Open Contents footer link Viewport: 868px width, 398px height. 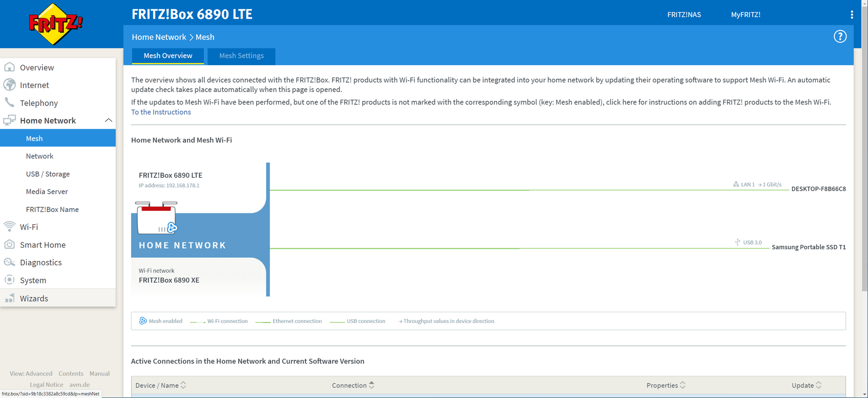(71, 373)
